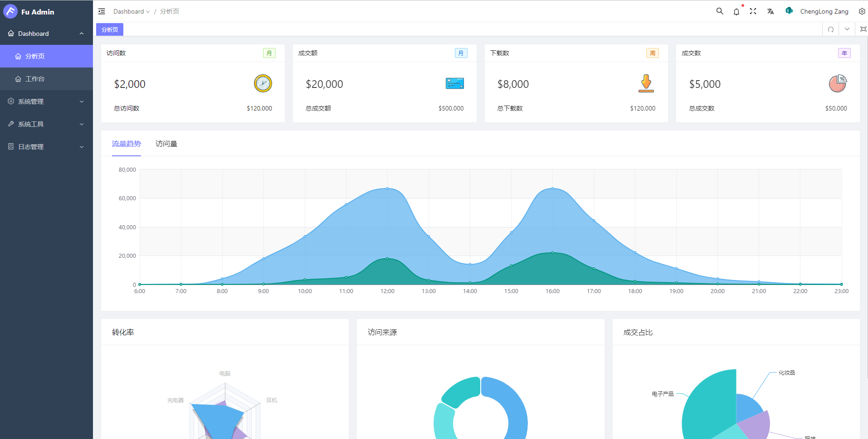
Task: Click the $50,000 total deals value
Action: [836, 108]
